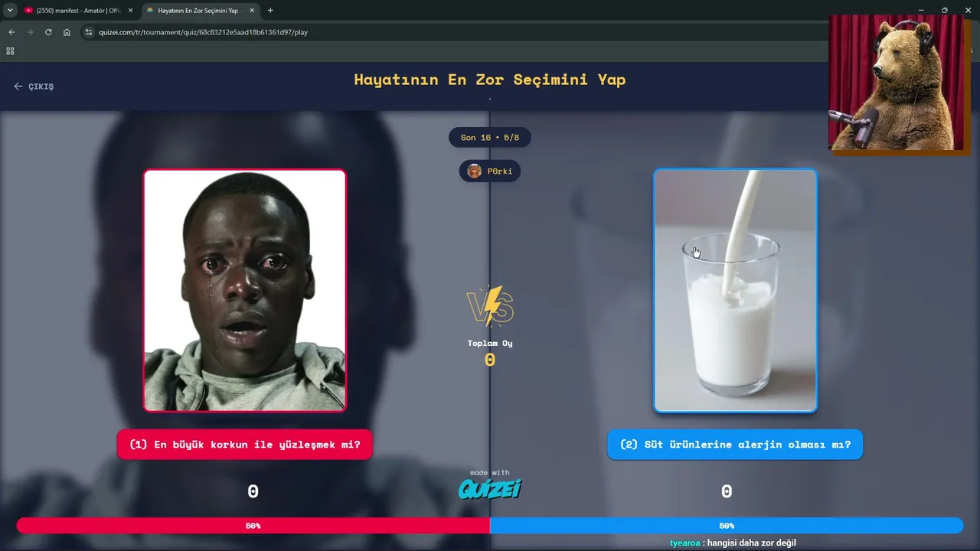The width and height of the screenshot is (980, 551).
Task: Expand the tab search dropdown
Action: click(10, 11)
